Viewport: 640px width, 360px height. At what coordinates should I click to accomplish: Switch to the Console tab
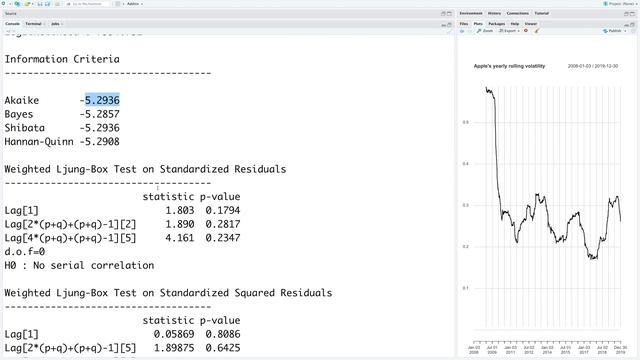[12, 24]
